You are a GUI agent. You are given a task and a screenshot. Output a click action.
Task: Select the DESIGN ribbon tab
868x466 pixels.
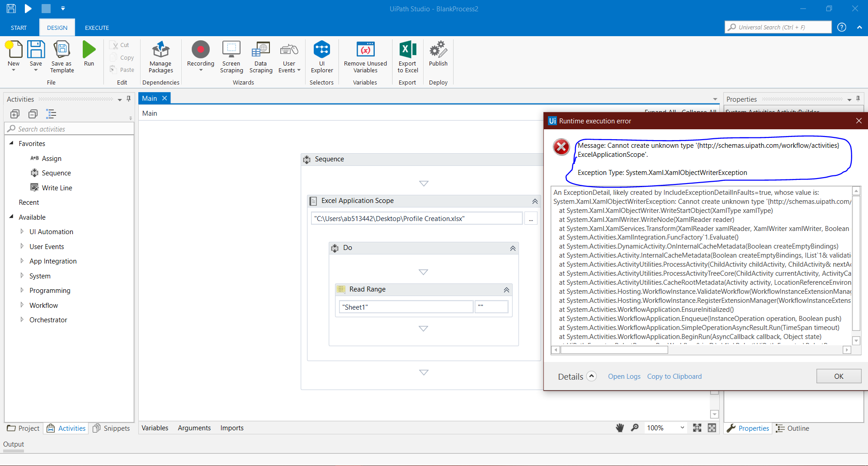(57, 28)
